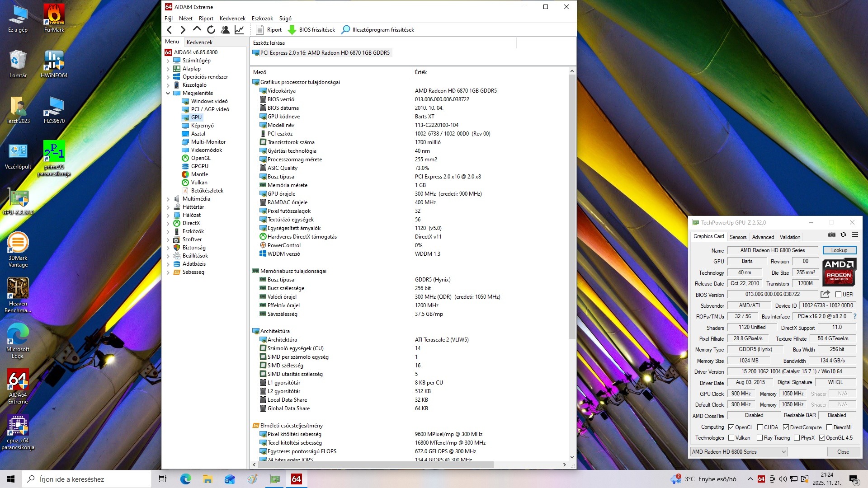Toggle the Vulkan checkbox
Image resolution: width=868 pixels, height=488 pixels.
731,438
